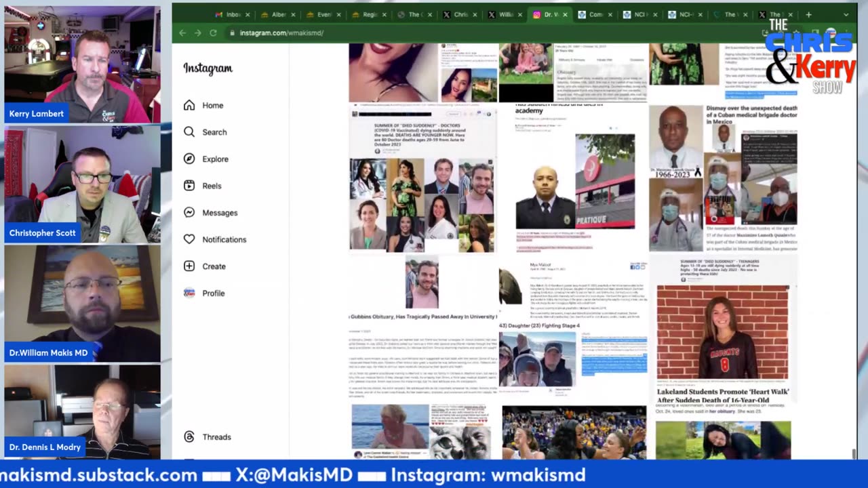Image resolution: width=868 pixels, height=488 pixels.
Task: Click the site lock icon in address bar
Action: tap(232, 33)
